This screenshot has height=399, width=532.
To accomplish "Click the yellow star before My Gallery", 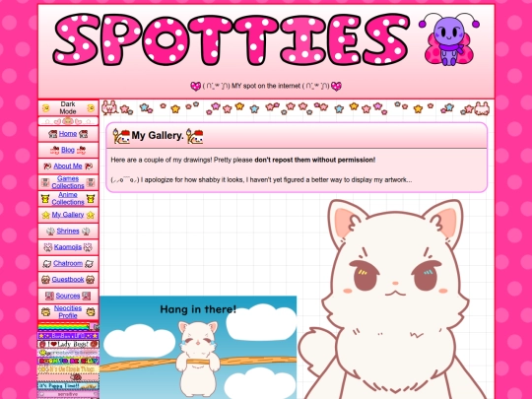I will click(x=45, y=215).
